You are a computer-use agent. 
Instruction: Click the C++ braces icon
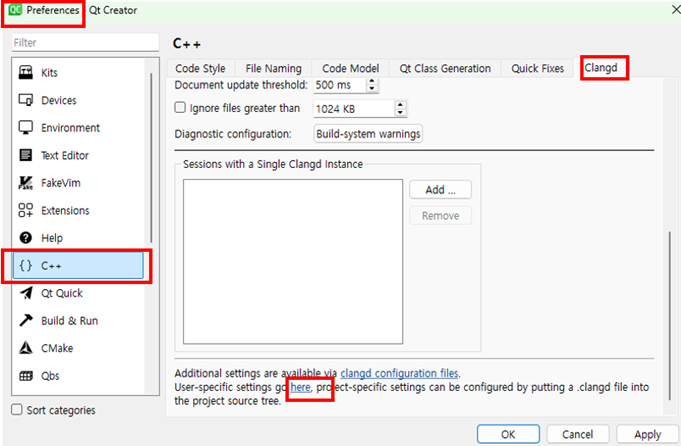(26, 265)
